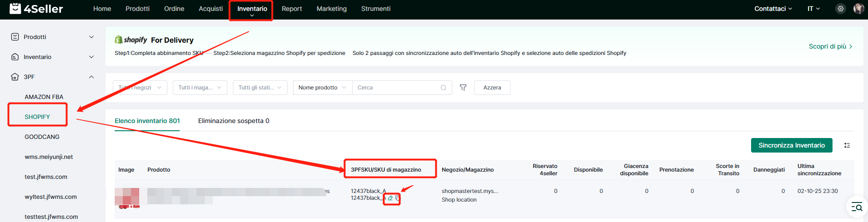Click the Prenotazione column header
The image size is (868, 222).
point(676,169)
